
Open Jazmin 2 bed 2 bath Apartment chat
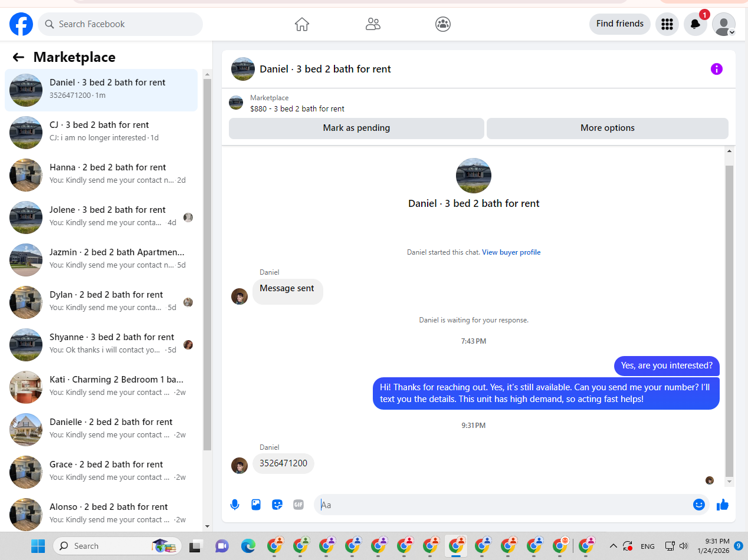101,260
